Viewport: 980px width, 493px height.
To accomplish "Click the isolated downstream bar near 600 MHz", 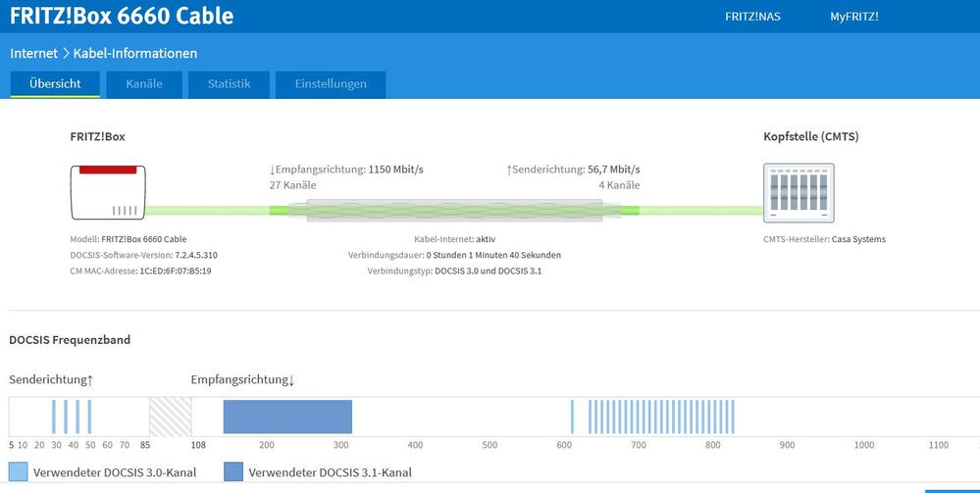I will coord(572,417).
